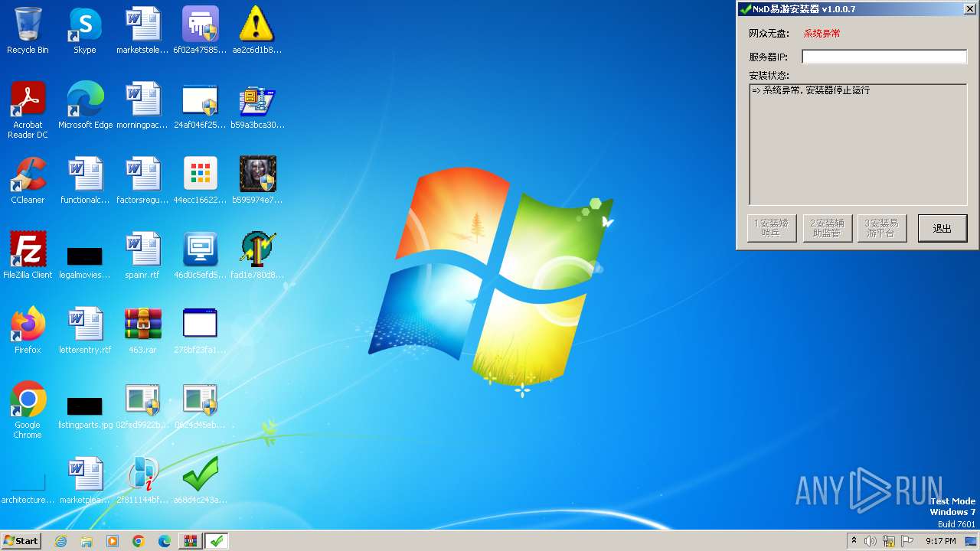Select the listingparts.jpg image file
The width and height of the screenshot is (980, 551).
click(x=85, y=412)
